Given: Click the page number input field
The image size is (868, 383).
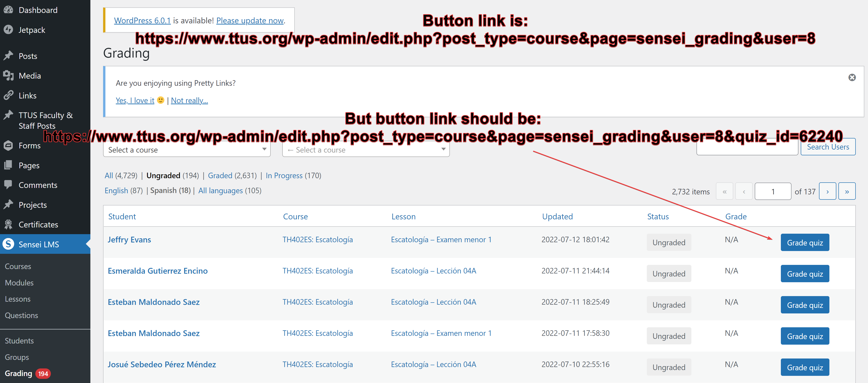Looking at the screenshot, I should click(x=773, y=191).
